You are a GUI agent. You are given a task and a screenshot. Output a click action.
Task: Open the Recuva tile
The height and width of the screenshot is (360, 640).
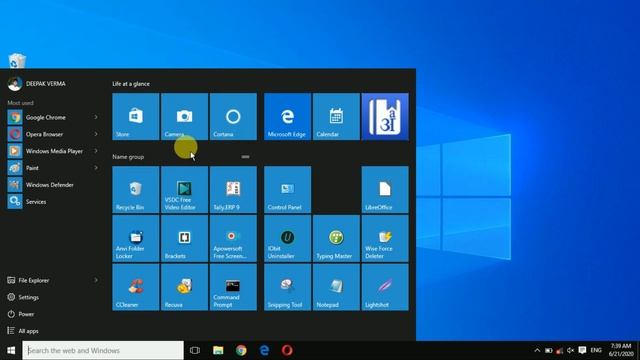tap(184, 287)
